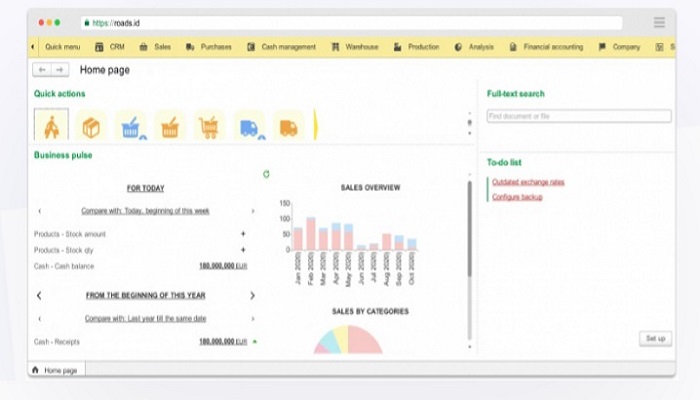The width and height of the screenshot is (700, 400).
Task: Open the browser hamburger menu
Action: [x=659, y=22]
